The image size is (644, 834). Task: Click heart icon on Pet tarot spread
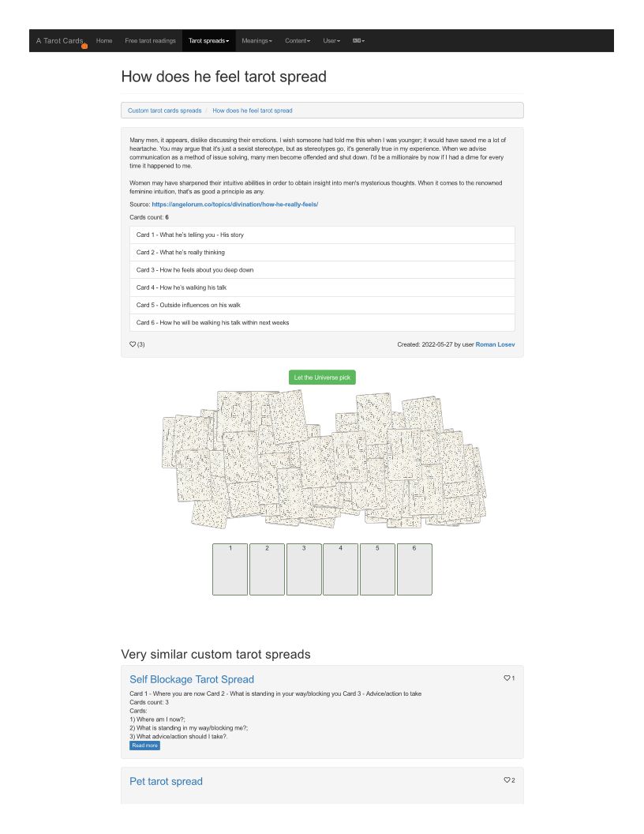click(x=507, y=780)
